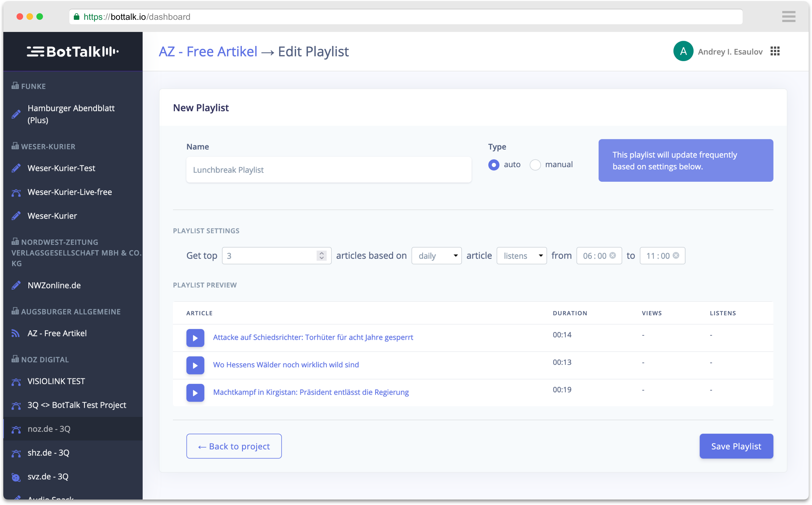The image size is (812, 505).
Task: Click the from time 06:00 field
Action: (599, 256)
